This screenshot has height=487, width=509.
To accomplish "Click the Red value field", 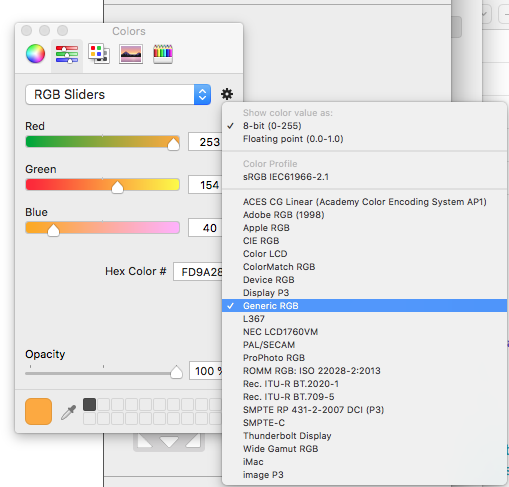I will click(x=205, y=142).
